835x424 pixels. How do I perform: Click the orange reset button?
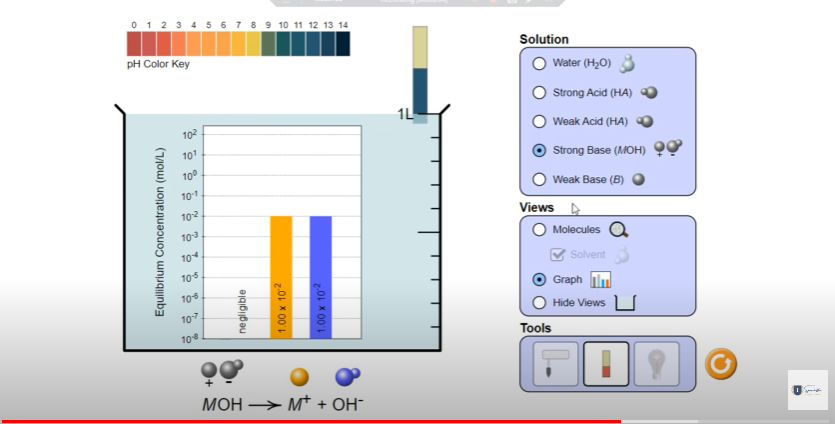720,364
